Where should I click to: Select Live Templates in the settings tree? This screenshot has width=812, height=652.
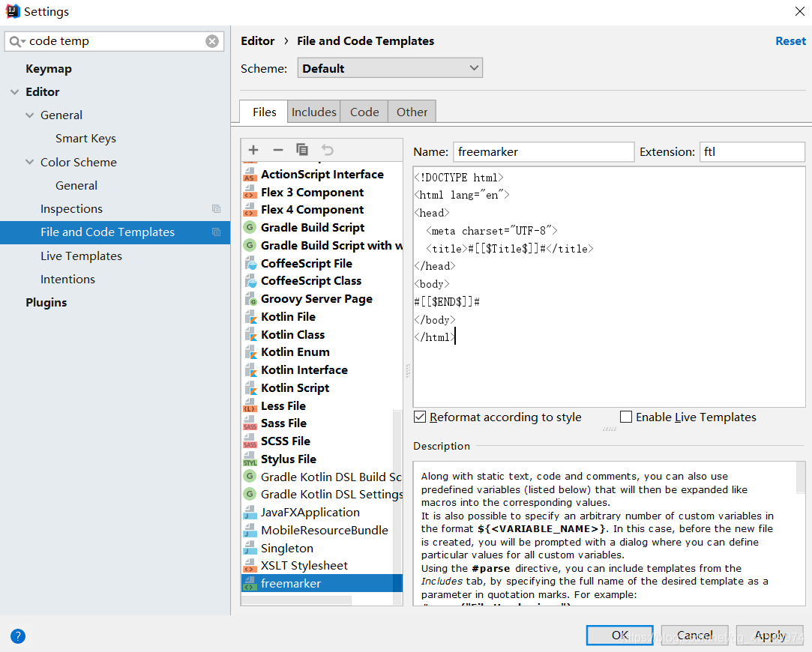[x=81, y=256]
